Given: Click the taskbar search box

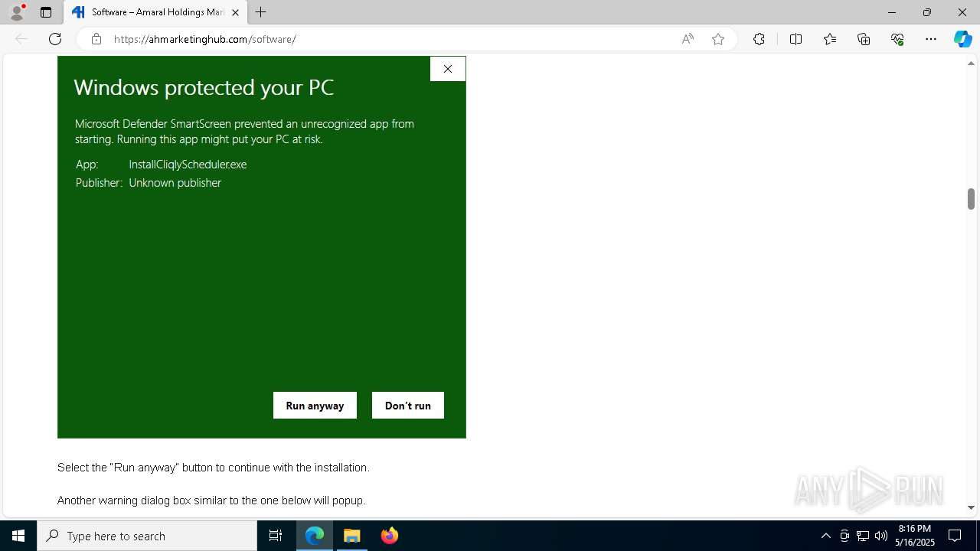Looking at the screenshot, I should 147,536.
